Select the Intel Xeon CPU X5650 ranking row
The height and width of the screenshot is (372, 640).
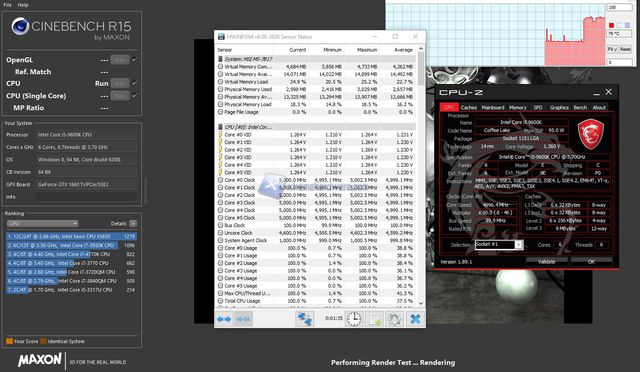coord(71,236)
